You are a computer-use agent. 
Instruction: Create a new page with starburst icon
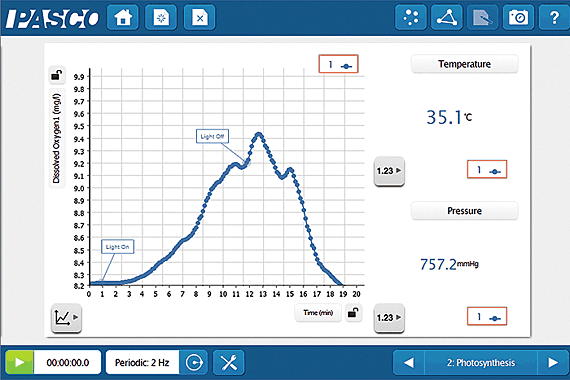pos(161,17)
